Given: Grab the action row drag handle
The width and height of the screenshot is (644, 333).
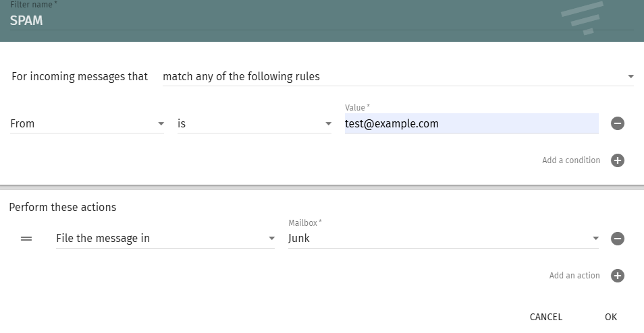Looking at the screenshot, I should coord(26,239).
